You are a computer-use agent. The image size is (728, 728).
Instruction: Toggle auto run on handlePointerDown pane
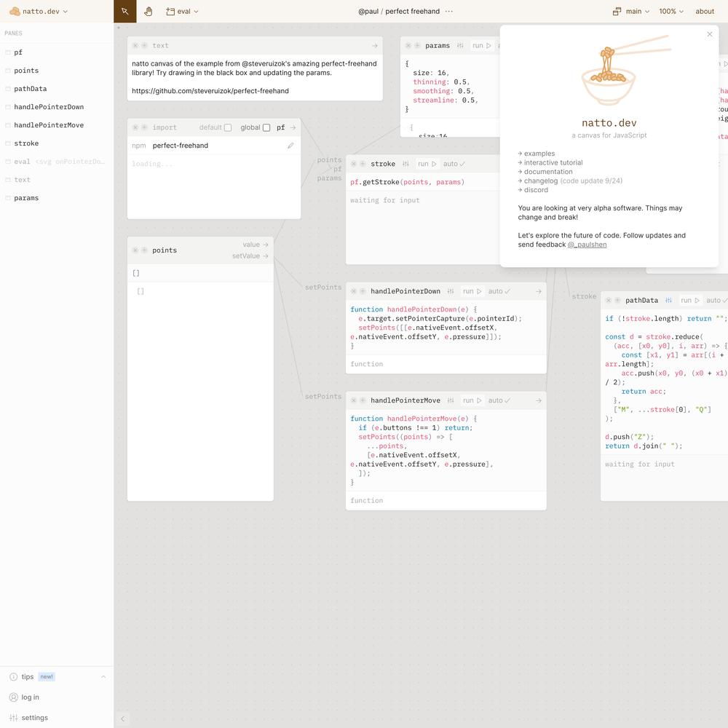click(x=499, y=291)
